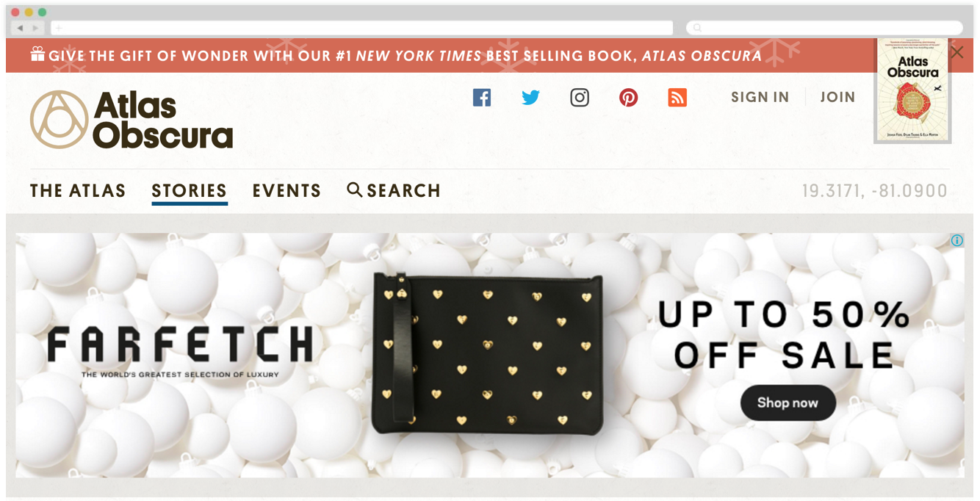Screen dimensions: 980x501
Task: Visit the Instagram icon link
Action: point(580,97)
